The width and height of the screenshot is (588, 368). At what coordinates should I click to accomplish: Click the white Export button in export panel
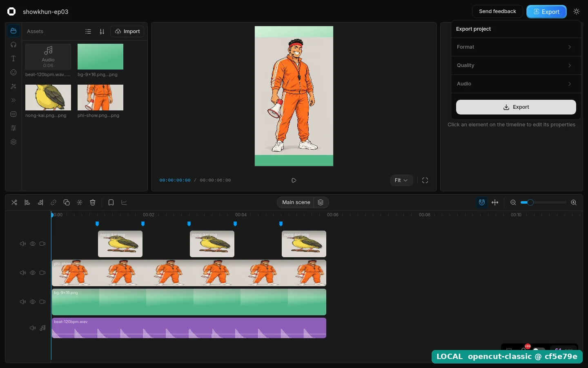pos(516,107)
